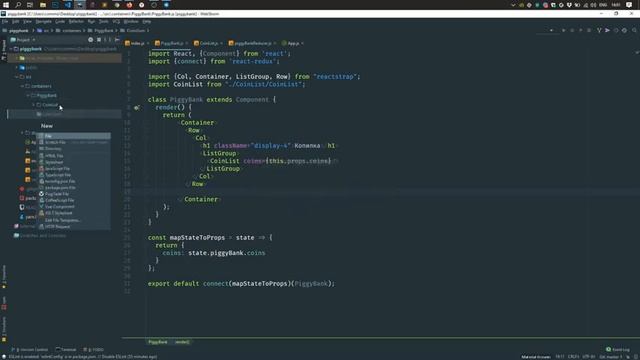Choose Directory in the New popup
The width and height of the screenshot is (640, 360).
point(73,149)
